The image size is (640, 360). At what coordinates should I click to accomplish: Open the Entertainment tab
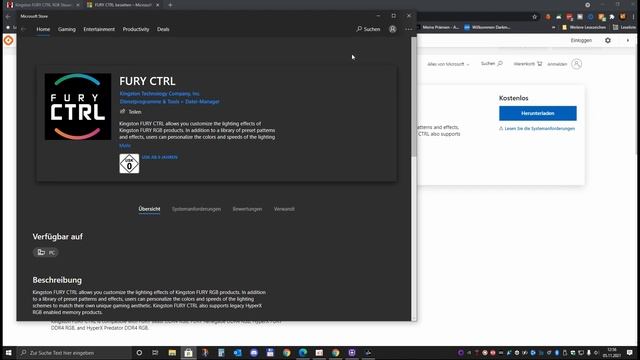(99, 29)
